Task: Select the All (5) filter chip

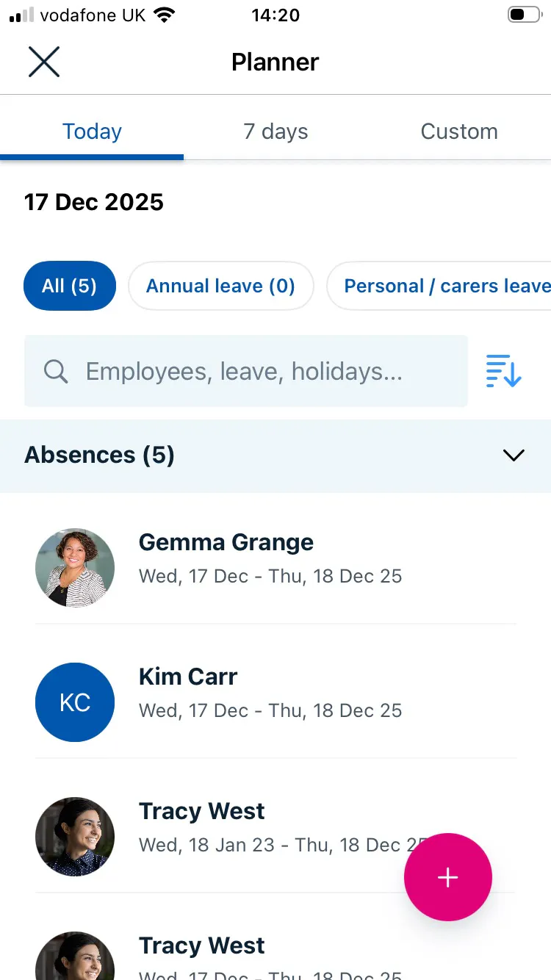Action: [70, 286]
